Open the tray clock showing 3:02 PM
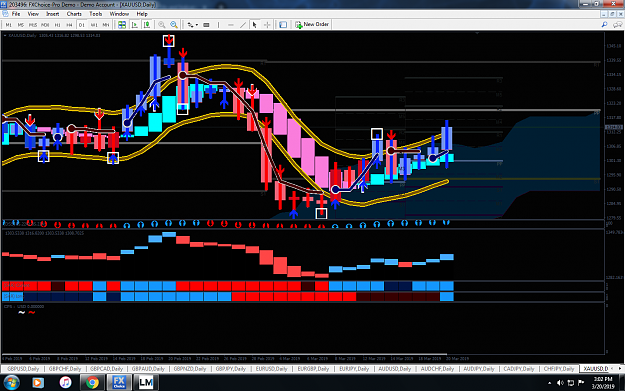The height and width of the screenshot is (391, 625). pyautogui.click(x=603, y=383)
